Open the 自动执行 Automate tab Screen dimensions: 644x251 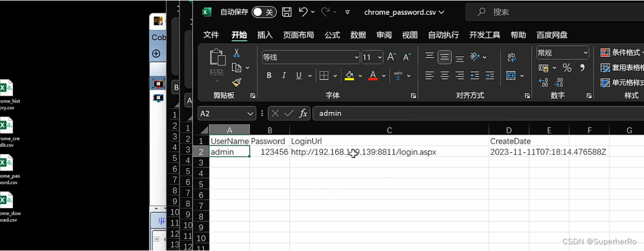pos(443,35)
